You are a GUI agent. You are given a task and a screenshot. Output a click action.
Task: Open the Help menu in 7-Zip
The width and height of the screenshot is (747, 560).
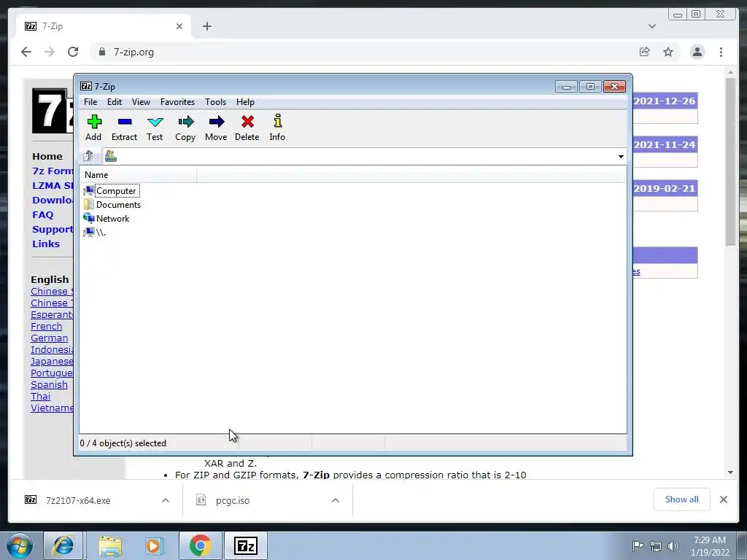click(x=245, y=102)
